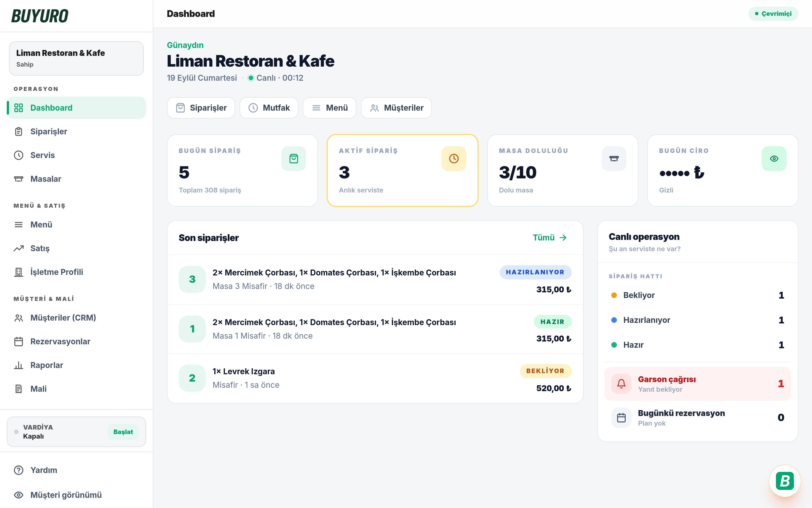Click the shopping bag icon on Bugün Sipariş card
The width and height of the screenshot is (812, 508).
click(x=294, y=159)
